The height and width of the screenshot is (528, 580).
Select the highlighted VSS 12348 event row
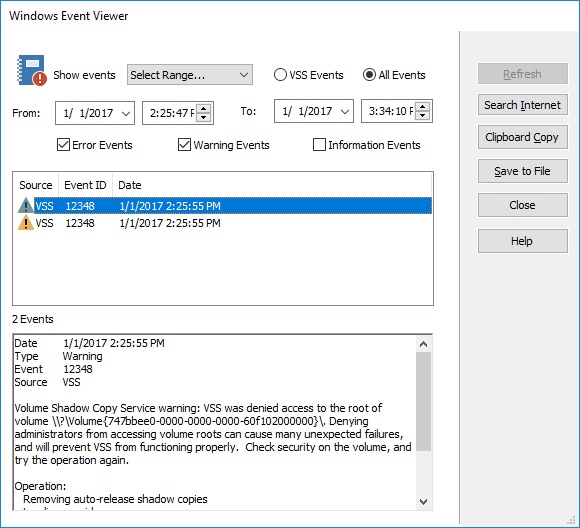coord(224,206)
